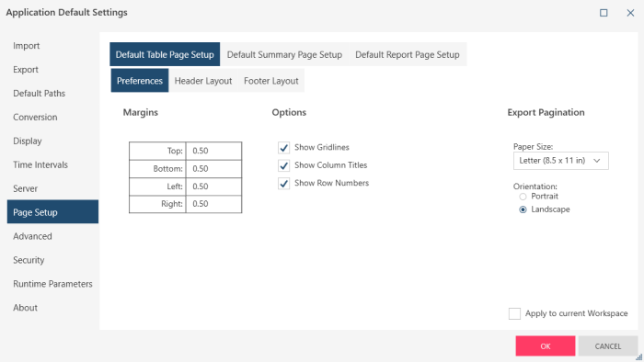644x362 pixels.
Task: Choose Landscape orientation radio button
Action: tap(523, 209)
